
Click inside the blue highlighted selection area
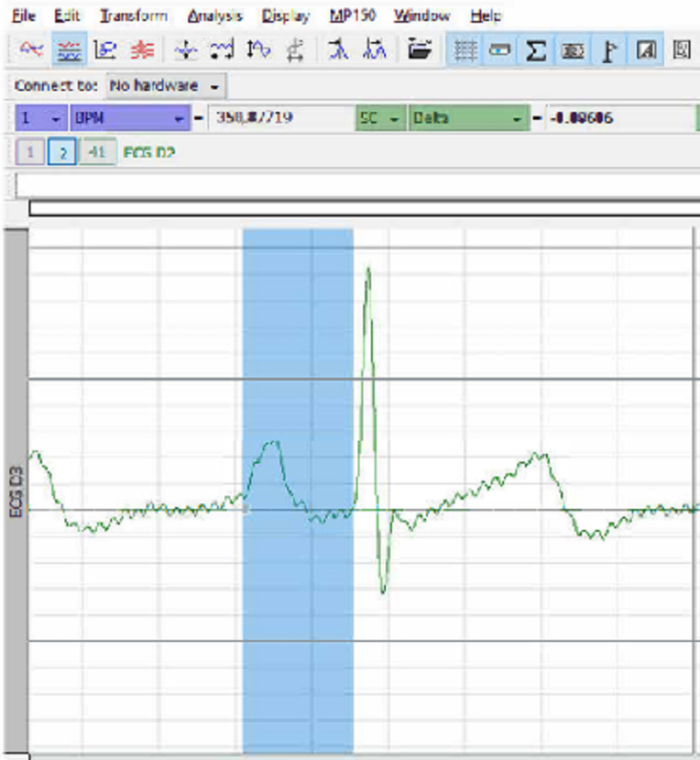pyautogui.click(x=297, y=492)
